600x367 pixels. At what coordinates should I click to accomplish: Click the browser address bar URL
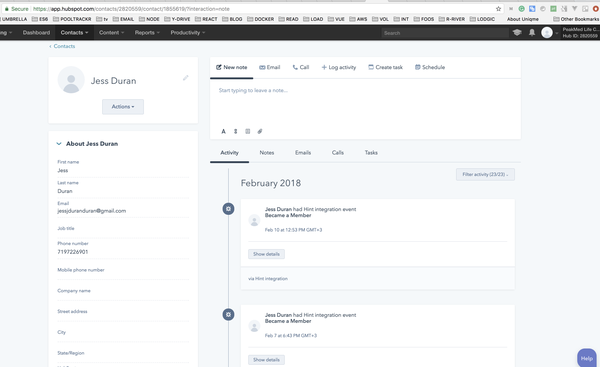tap(131, 9)
